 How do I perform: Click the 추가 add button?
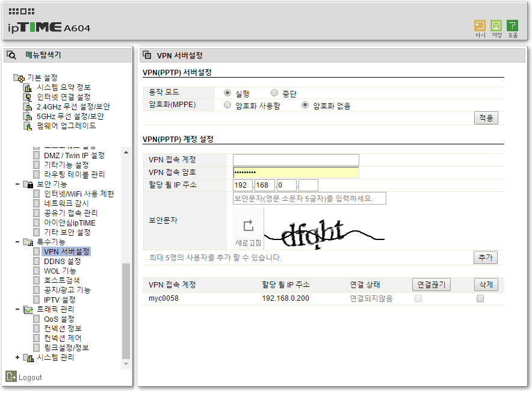tap(486, 257)
